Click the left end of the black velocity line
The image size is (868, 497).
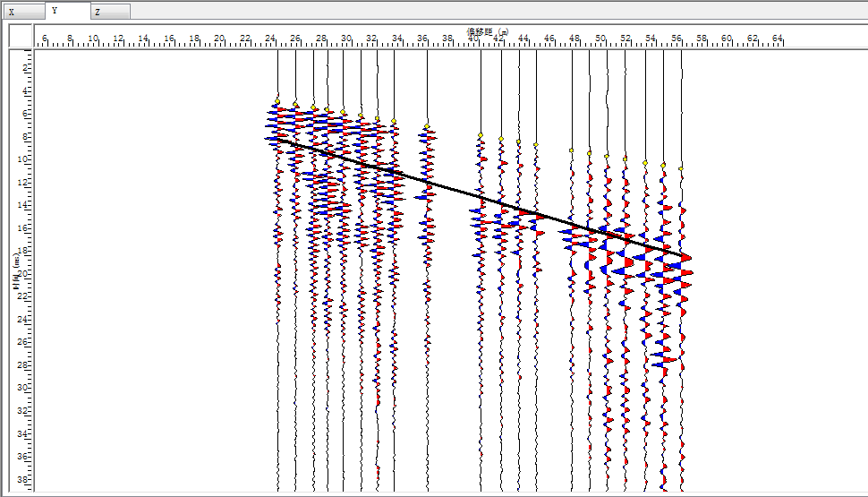(x=277, y=138)
